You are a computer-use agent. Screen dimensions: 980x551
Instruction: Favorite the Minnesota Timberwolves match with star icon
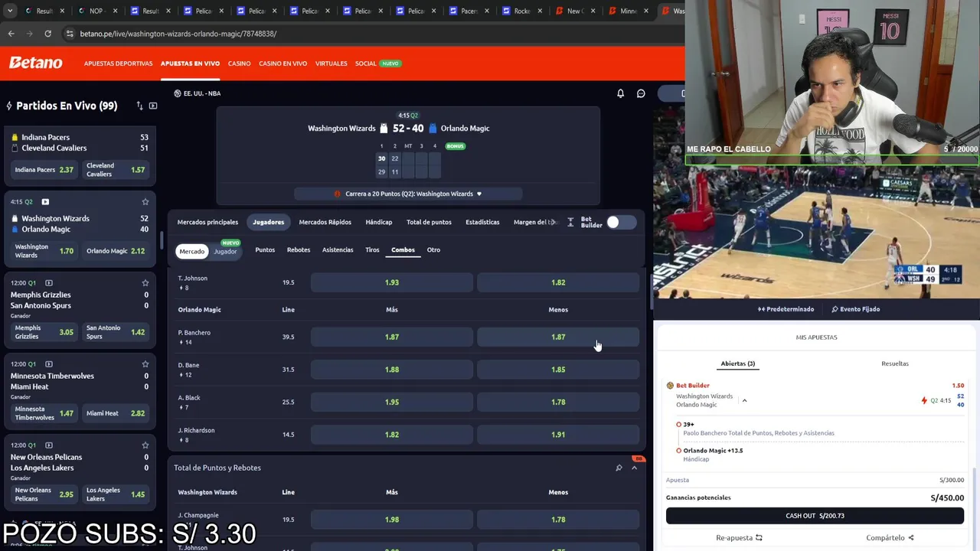pyautogui.click(x=145, y=364)
